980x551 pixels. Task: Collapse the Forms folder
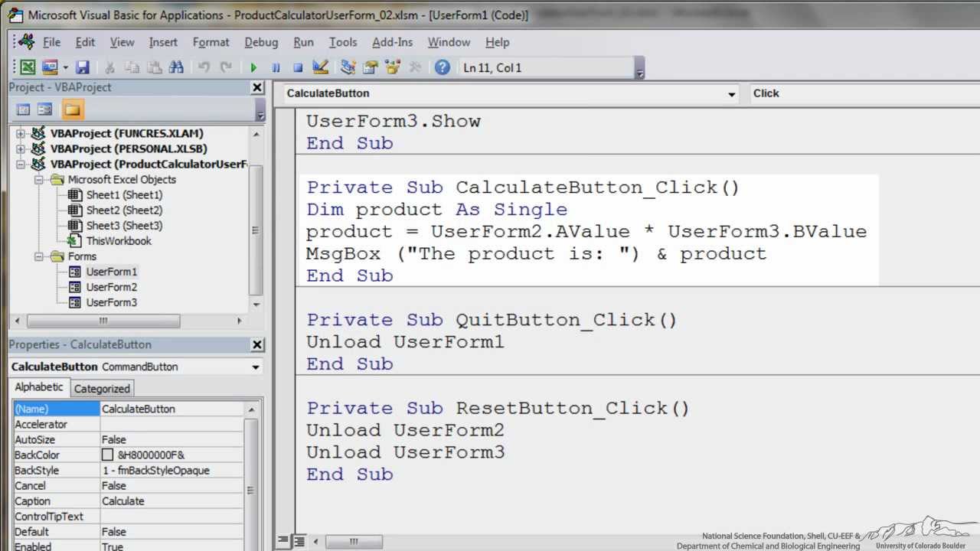[38, 256]
